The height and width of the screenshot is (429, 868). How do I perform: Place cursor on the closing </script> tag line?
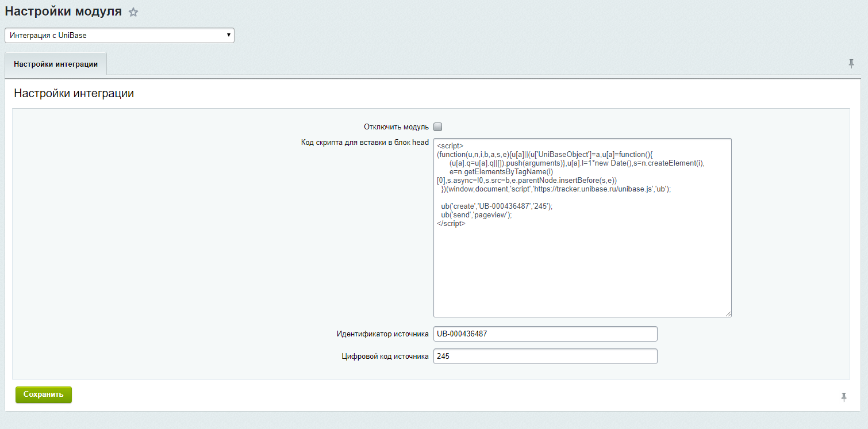tap(451, 224)
